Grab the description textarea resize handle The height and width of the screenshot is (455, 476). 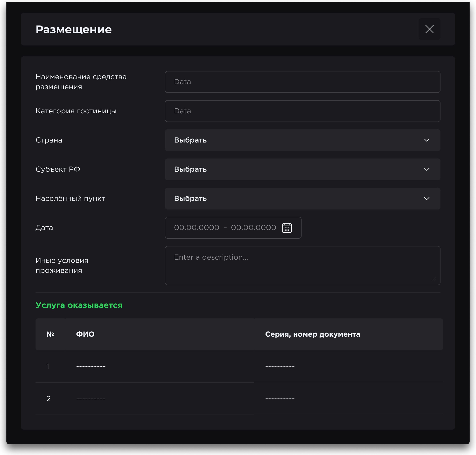click(434, 279)
